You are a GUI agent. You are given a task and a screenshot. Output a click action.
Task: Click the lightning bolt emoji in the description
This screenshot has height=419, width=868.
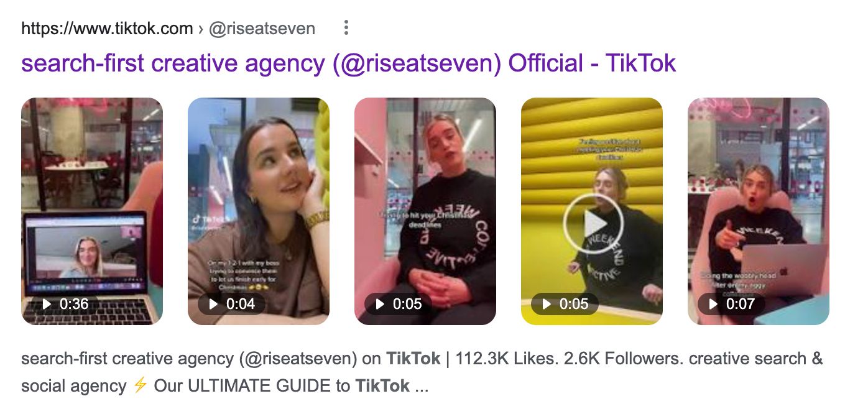click(140, 385)
